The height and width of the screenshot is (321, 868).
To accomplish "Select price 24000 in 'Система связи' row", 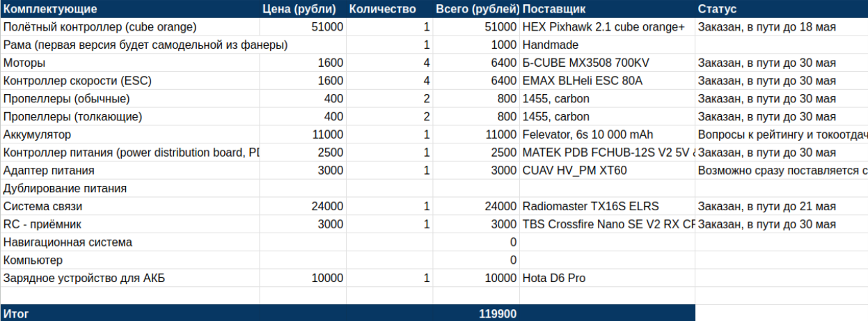I will 303,206.
